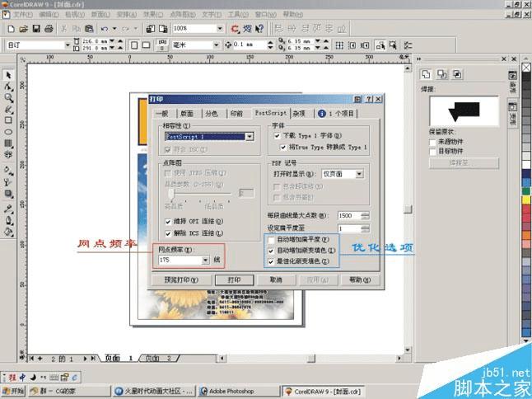Click the Paste clipboard icon
Image resolution: width=532 pixels, height=399 pixels.
point(89,29)
